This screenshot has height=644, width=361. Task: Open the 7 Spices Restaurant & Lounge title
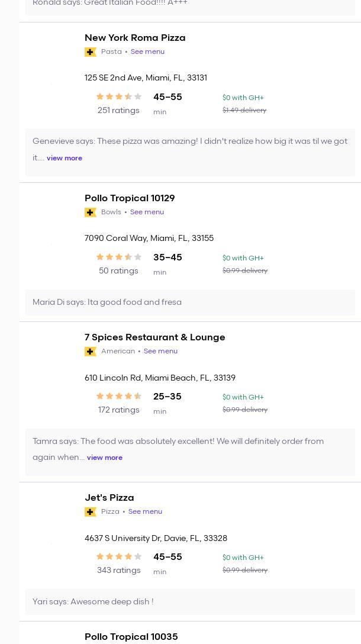click(x=154, y=337)
